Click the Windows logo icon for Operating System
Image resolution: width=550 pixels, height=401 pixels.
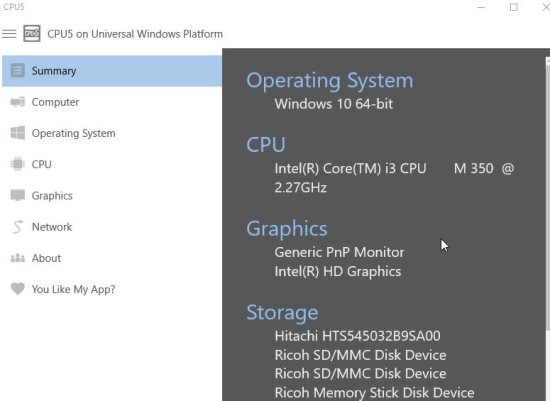click(x=18, y=133)
